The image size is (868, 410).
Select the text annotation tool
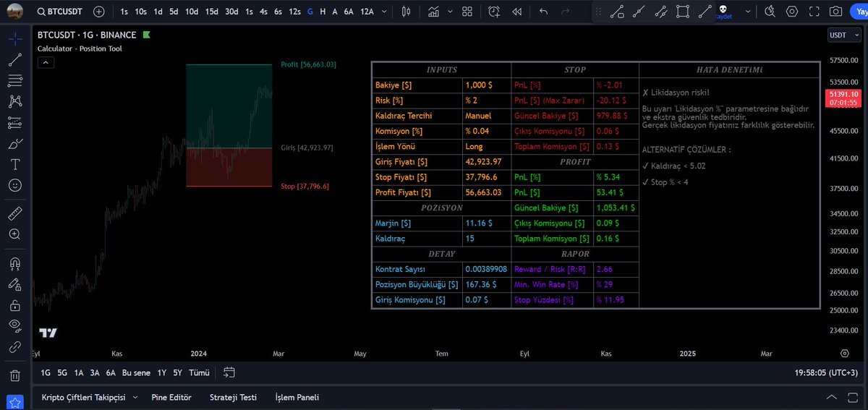pos(14,164)
